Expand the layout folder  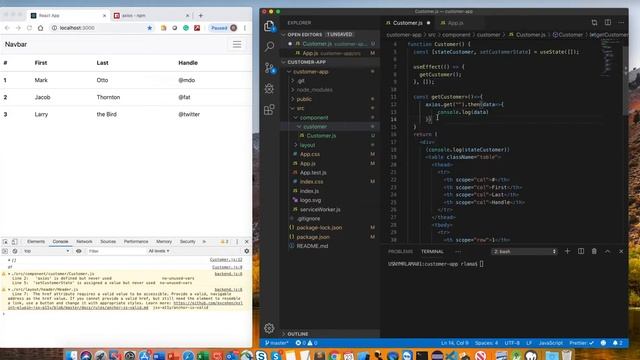[x=330, y=145]
